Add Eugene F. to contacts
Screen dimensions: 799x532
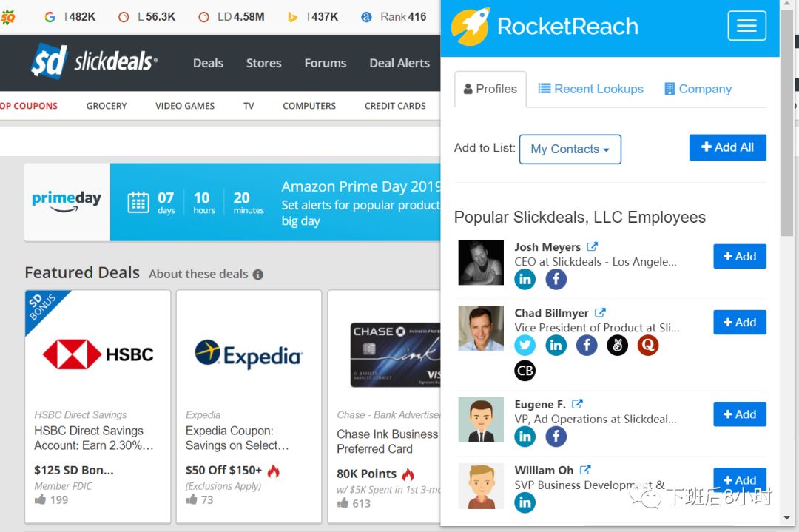[739, 414]
